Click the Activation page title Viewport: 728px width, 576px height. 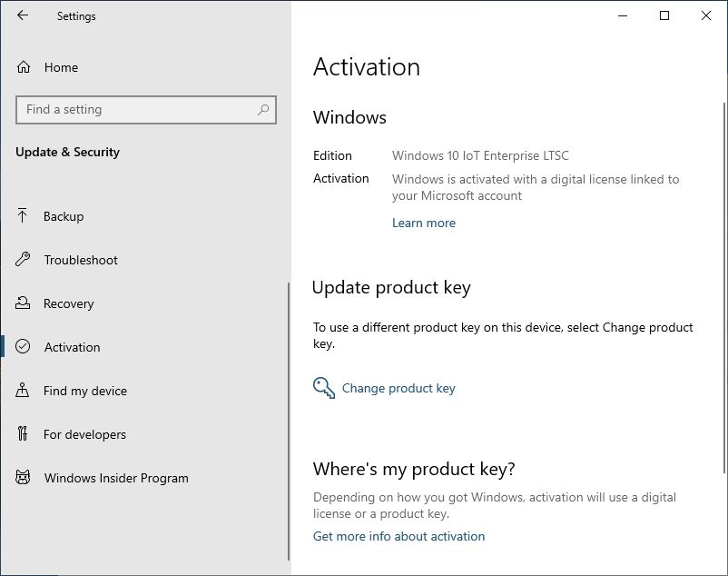pyautogui.click(x=367, y=67)
